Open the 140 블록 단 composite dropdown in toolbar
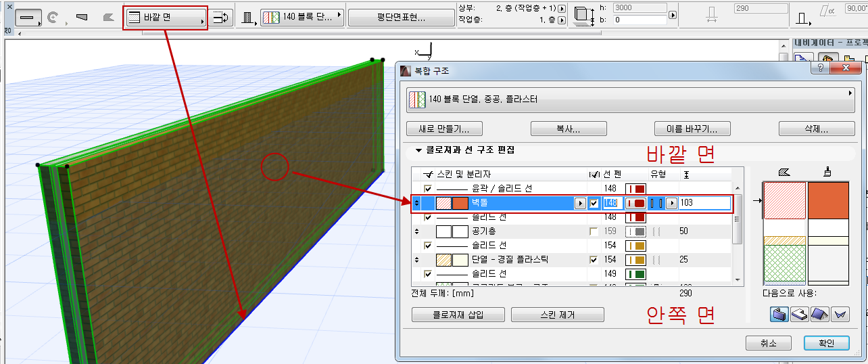The height and width of the screenshot is (364, 868). [303, 17]
